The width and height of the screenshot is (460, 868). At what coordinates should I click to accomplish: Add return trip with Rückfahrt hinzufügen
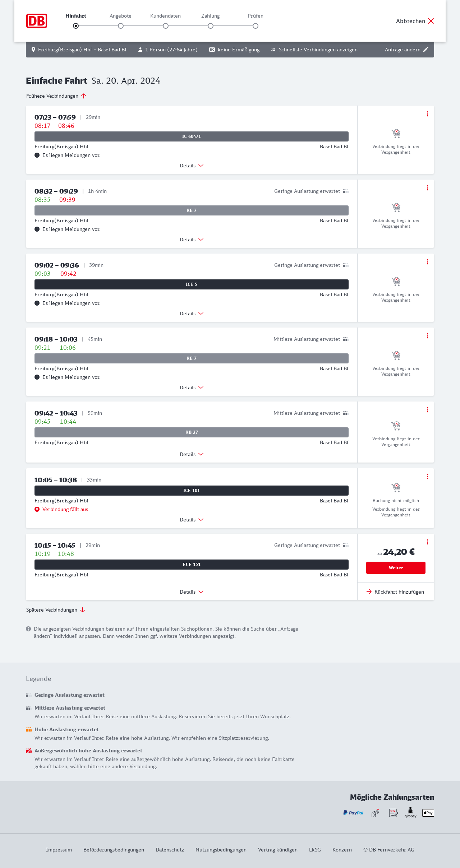pyautogui.click(x=395, y=592)
